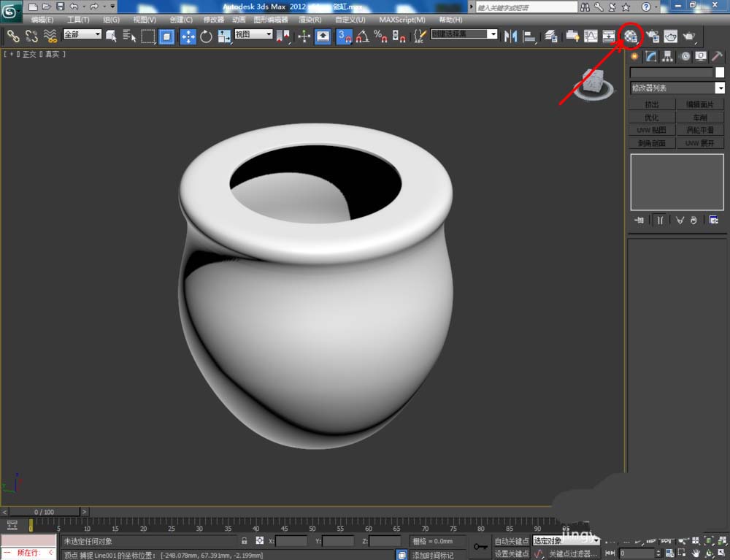The width and height of the screenshot is (730, 560).
Task: Open the 视图 reference coordinate dropdown
Action: (x=253, y=34)
